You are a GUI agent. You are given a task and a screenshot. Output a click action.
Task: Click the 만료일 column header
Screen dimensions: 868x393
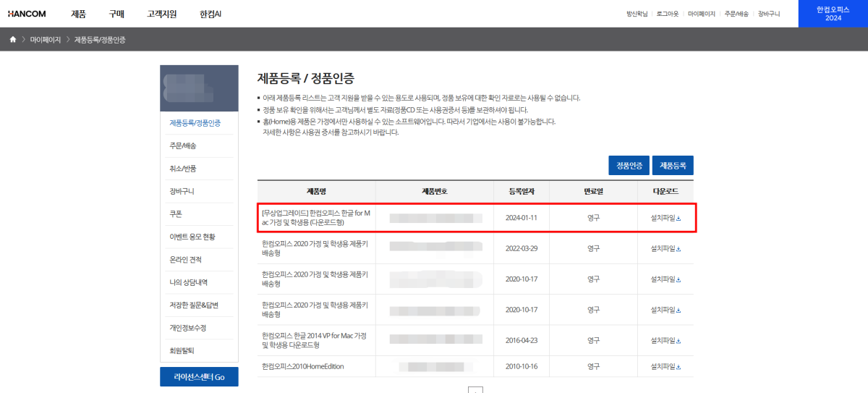pos(593,191)
